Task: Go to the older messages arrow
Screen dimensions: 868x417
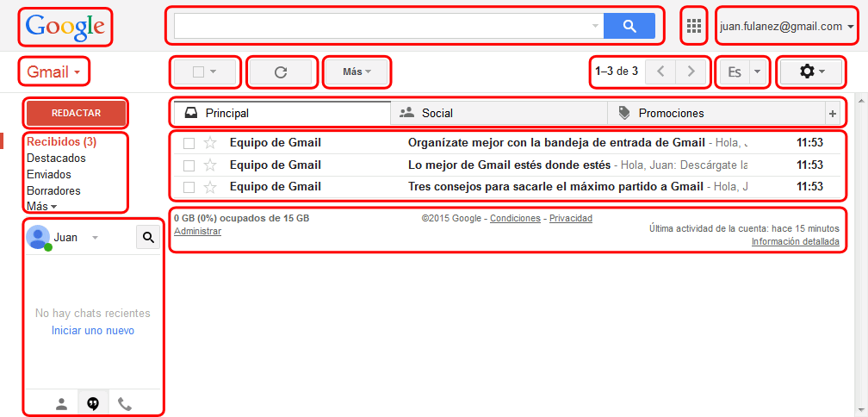Action: click(691, 72)
